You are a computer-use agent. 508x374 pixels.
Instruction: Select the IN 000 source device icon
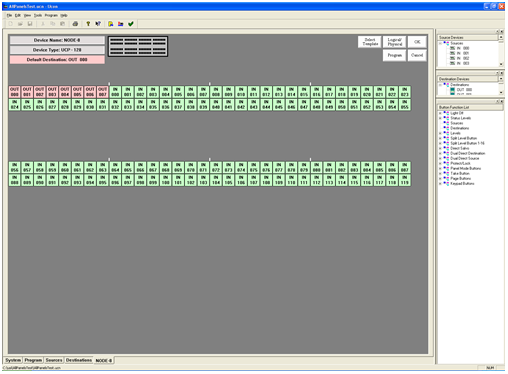tap(452, 48)
